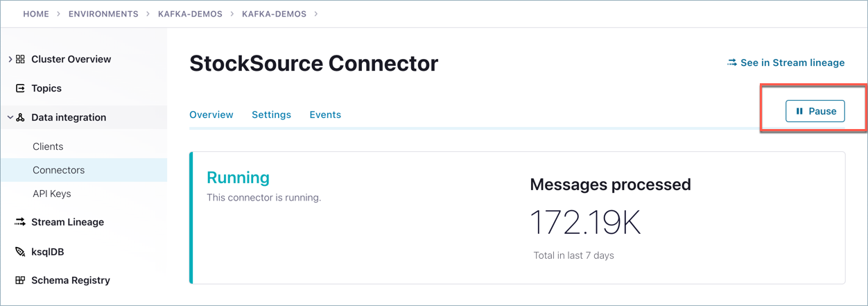Image resolution: width=868 pixels, height=306 pixels.
Task: Go to Clients in sidebar
Action: coord(48,146)
